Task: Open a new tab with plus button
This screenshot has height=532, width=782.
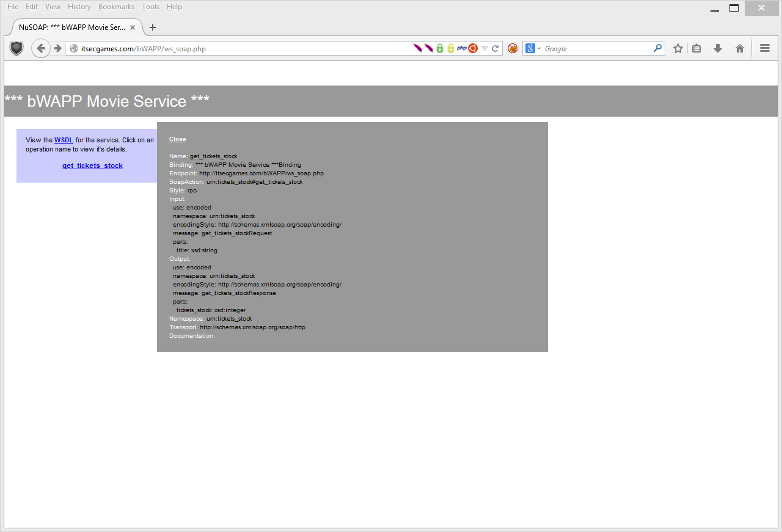Action: coord(153,27)
